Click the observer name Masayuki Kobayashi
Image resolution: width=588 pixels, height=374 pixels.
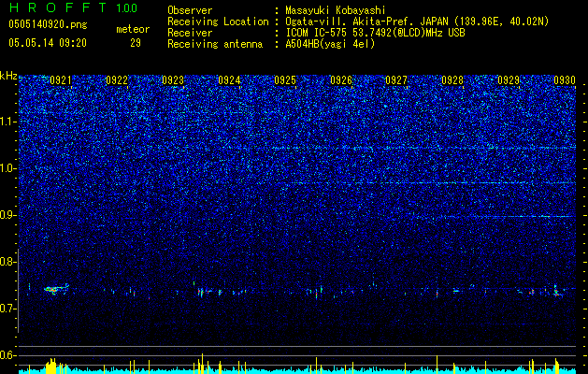coord(336,10)
